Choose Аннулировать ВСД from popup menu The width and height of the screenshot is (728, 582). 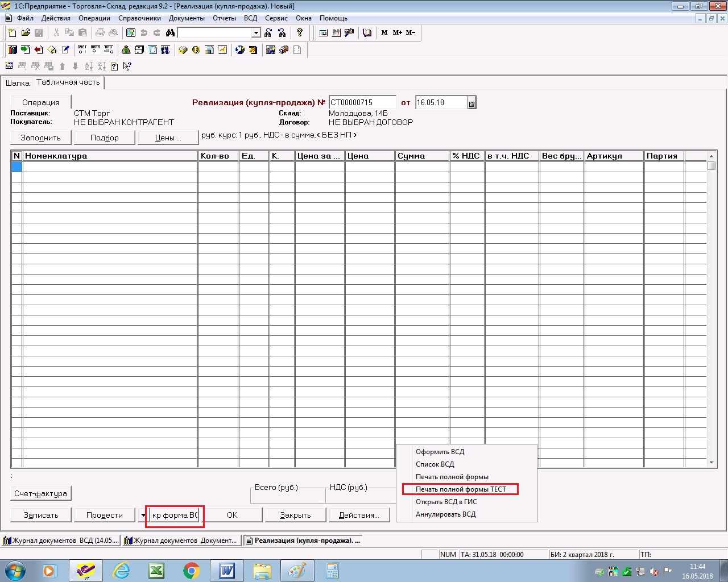[x=445, y=514]
